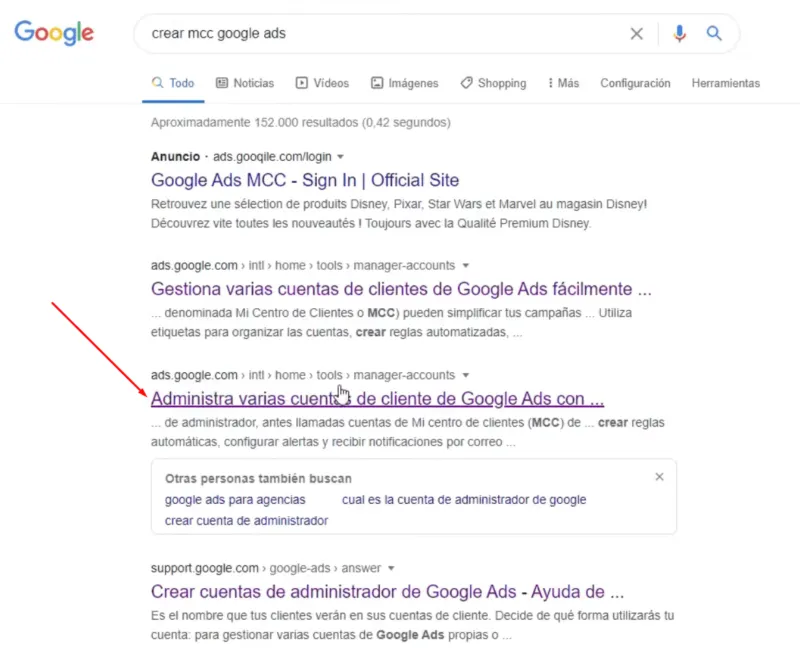Screen dimensions: 800x660
Task: Click the 'Aproximadamente 152.000 resultados' text
Action: click(301, 122)
